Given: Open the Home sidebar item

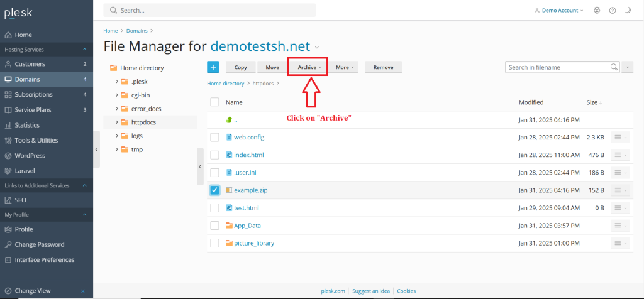Looking at the screenshot, I should [x=47, y=35].
